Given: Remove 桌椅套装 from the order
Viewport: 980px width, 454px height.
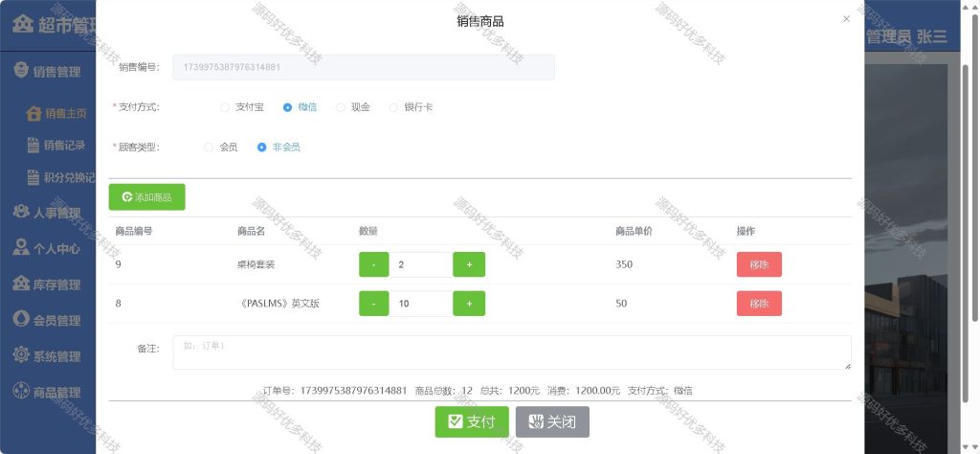Looking at the screenshot, I should (759, 264).
